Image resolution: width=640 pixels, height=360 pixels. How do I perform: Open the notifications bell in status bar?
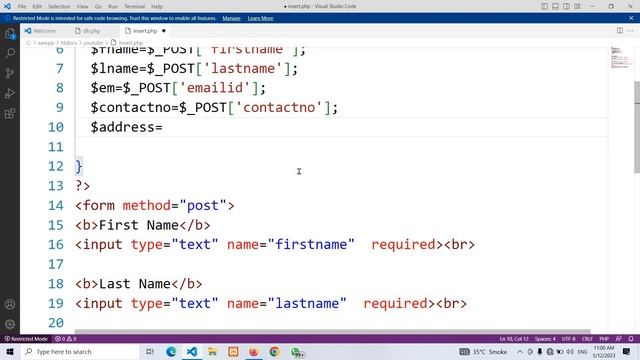[x=631, y=339]
